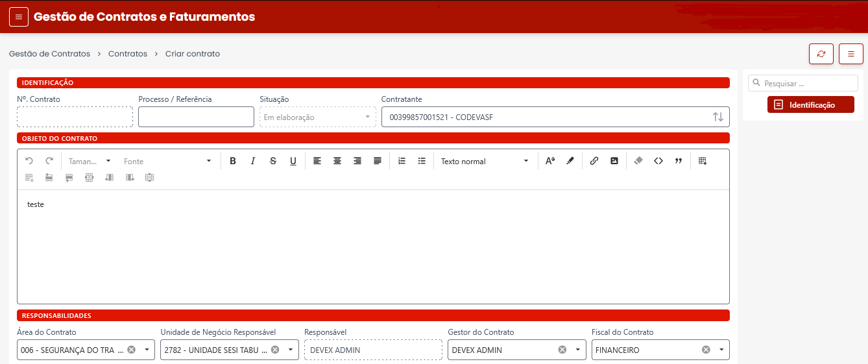
Task: Open the Gestor do Contrato dropdown arrow
Action: pyautogui.click(x=577, y=350)
